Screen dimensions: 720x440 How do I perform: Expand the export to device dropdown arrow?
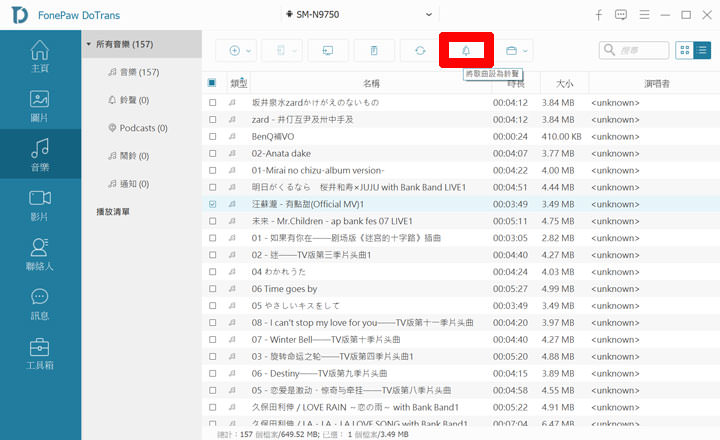tap(294, 51)
